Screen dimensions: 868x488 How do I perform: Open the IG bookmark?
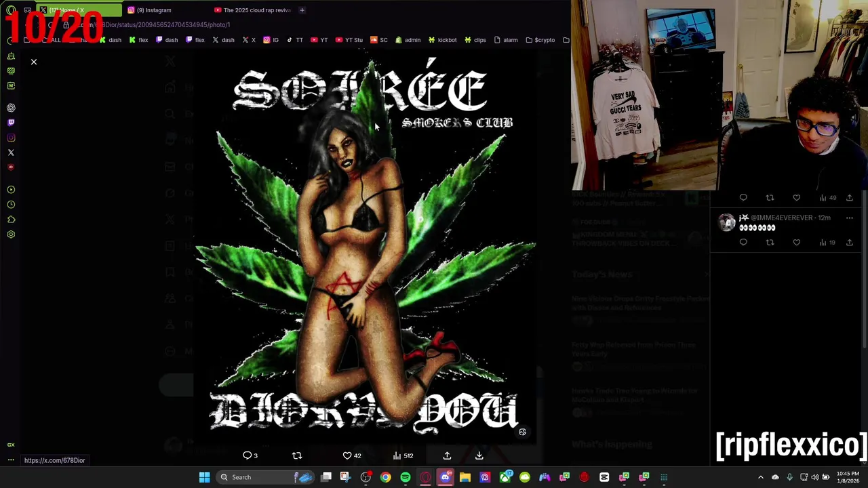(271, 40)
